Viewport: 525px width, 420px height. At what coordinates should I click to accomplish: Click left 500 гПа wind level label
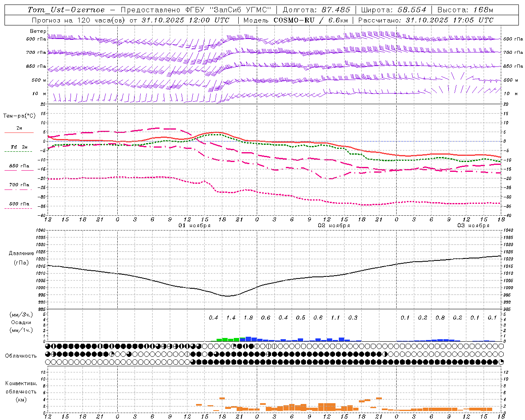pos(36,39)
